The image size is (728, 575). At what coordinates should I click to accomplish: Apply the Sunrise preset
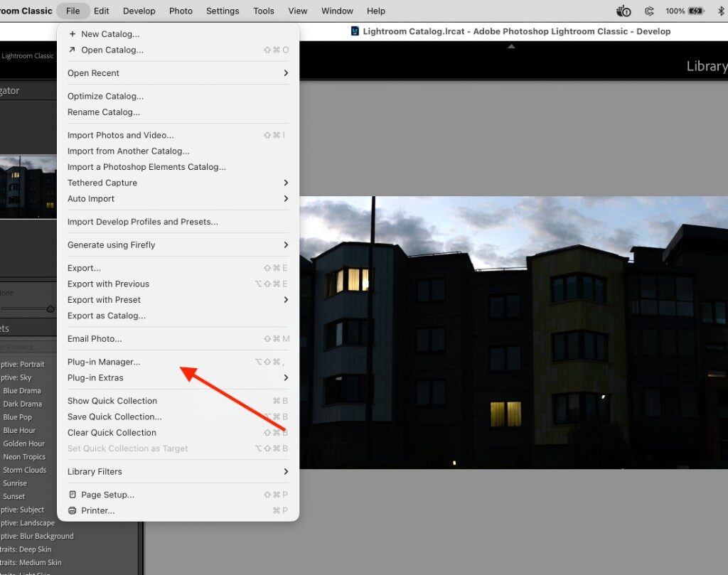15,483
